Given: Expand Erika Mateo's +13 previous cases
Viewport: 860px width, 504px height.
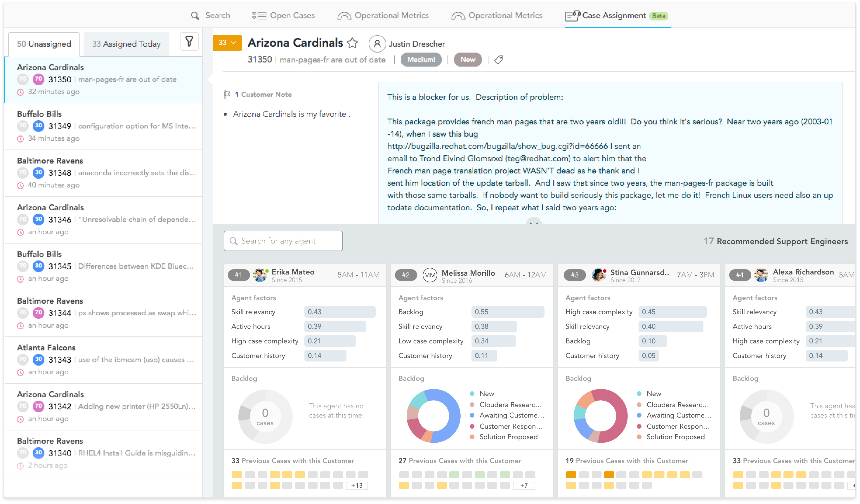Looking at the screenshot, I should (x=357, y=486).
